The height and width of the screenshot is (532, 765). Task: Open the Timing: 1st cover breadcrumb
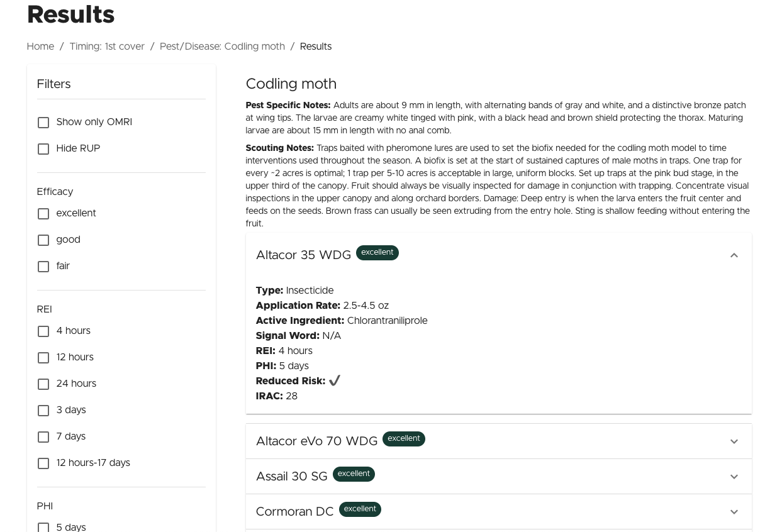point(107,47)
